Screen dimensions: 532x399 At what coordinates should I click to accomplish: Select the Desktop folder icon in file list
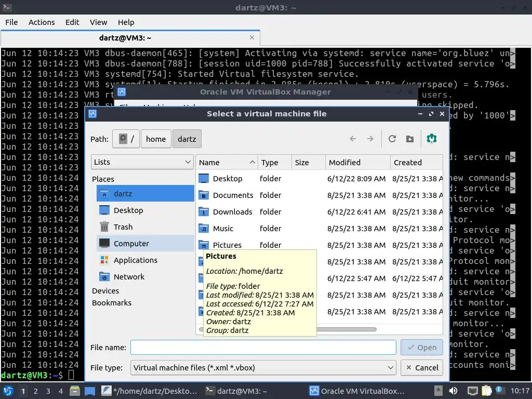pyautogui.click(x=204, y=179)
